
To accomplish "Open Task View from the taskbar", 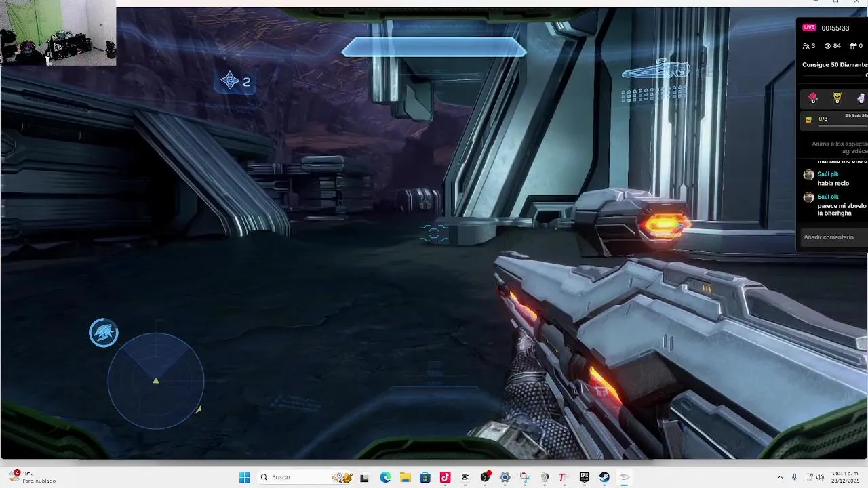I will tap(364, 477).
